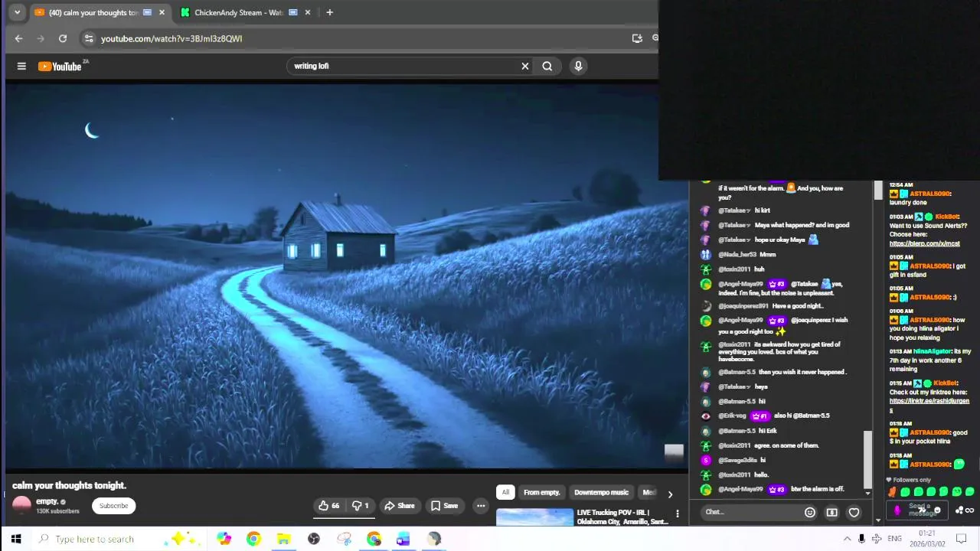Screen dimensions: 980x551
Task: Save the video to a playlist
Action: click(x=444, y=506)
